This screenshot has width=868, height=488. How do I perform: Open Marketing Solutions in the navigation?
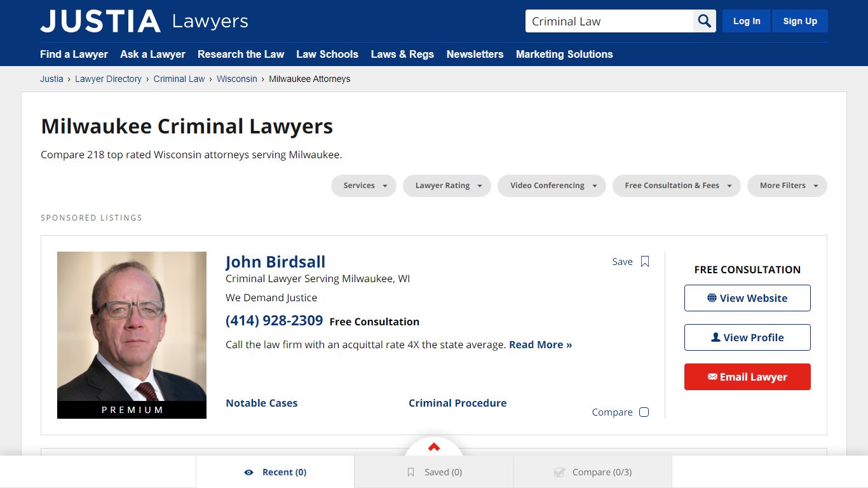point(564,54)
